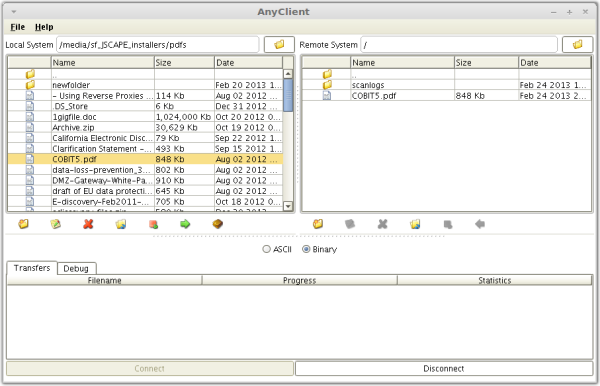This screenshot has height=386, width=600.
Task: Select remote file name COBIT5.pdf
Action: tap(374, 96)
